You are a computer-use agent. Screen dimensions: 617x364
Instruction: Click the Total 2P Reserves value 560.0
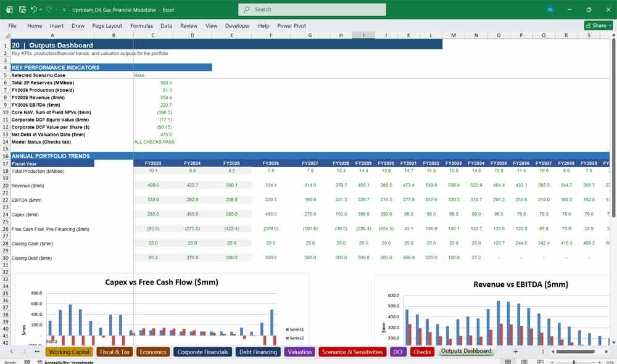click(x=166, y=83)
